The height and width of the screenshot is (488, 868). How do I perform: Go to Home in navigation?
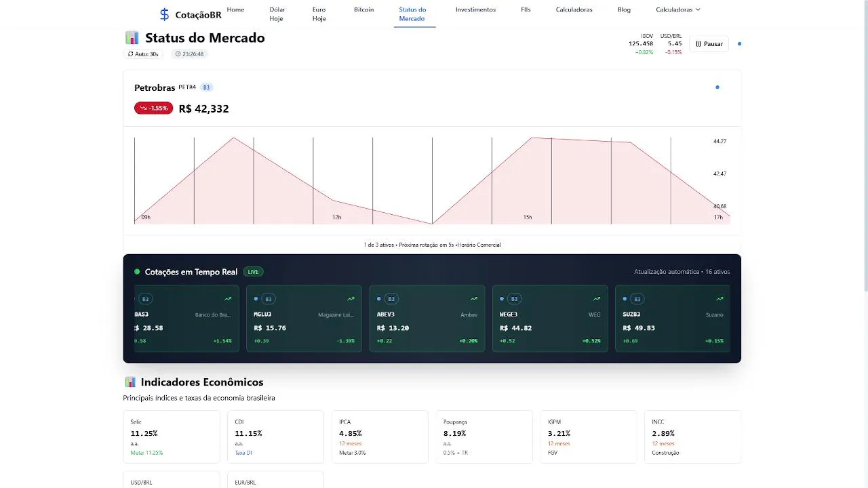[235, 9]
